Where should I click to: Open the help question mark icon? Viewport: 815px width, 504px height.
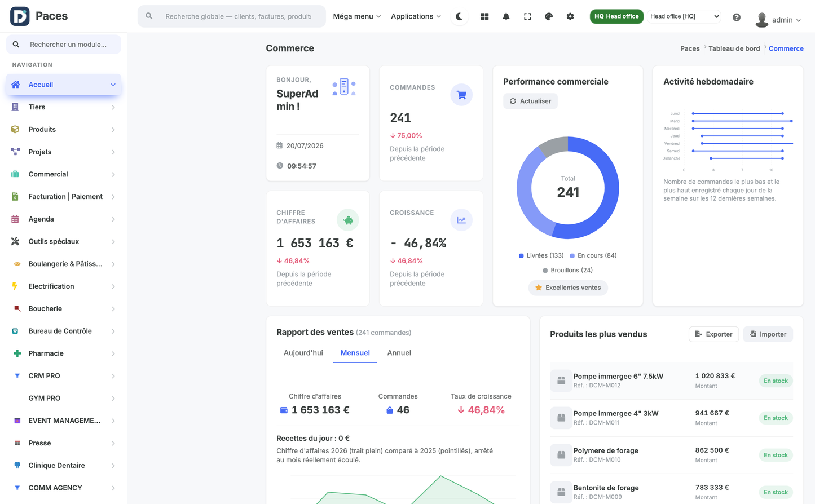(737, 17)
